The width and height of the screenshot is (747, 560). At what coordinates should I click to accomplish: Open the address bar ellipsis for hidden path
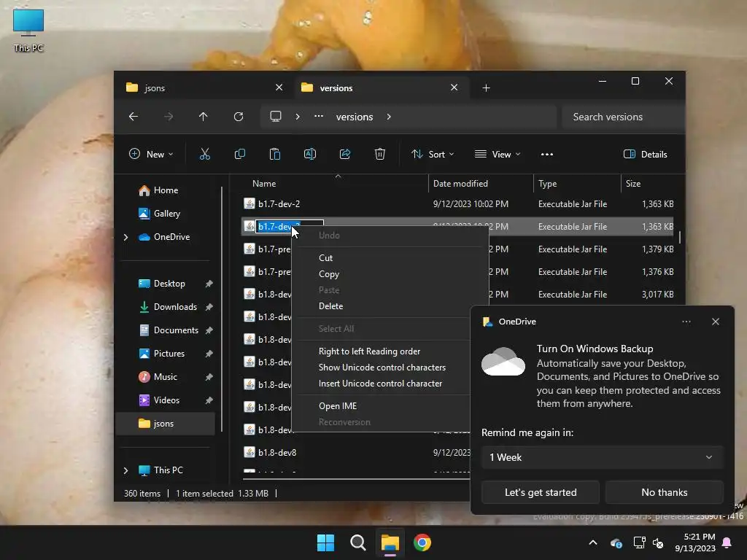pyautogui.click(x=319, y=116)
